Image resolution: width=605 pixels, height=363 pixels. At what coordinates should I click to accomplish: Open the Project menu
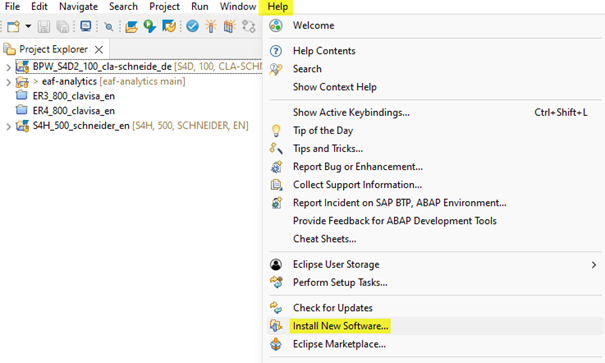(164, 7)
